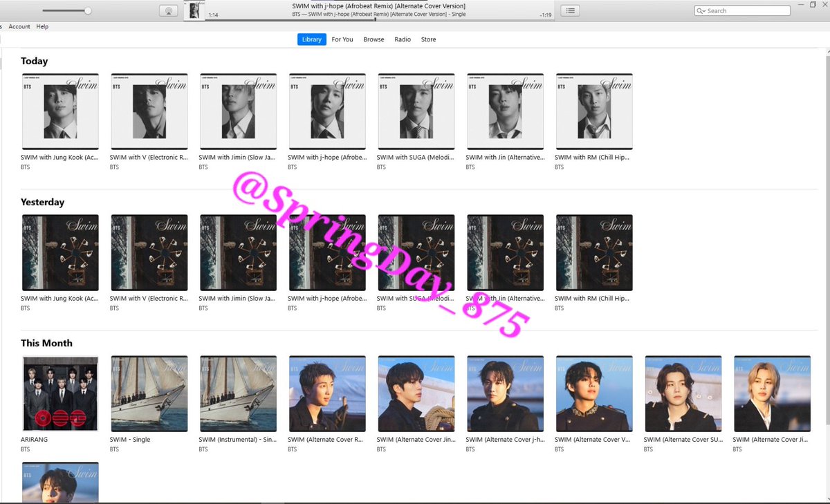Click the now playing artist and album line

(x=380, y=15)
